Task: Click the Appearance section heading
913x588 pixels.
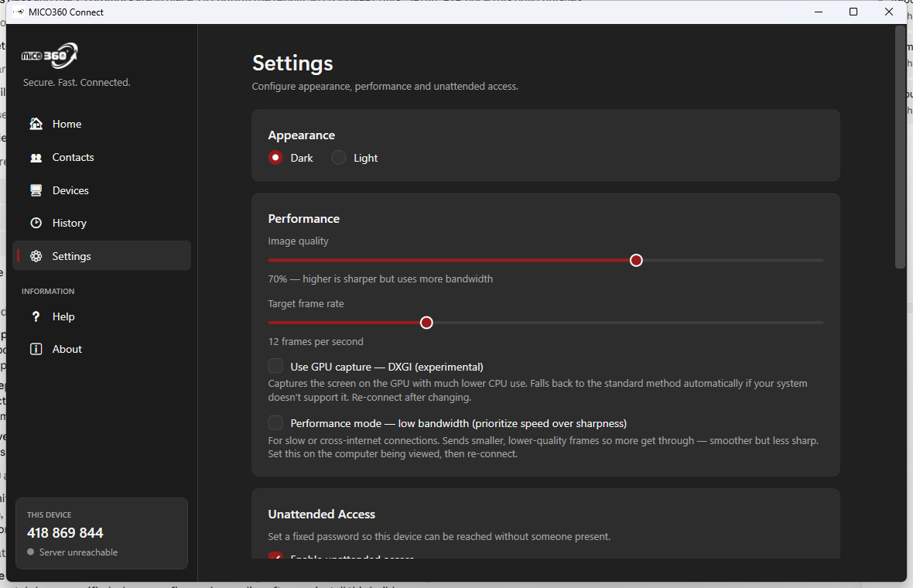Action: (x=301, y=135)
